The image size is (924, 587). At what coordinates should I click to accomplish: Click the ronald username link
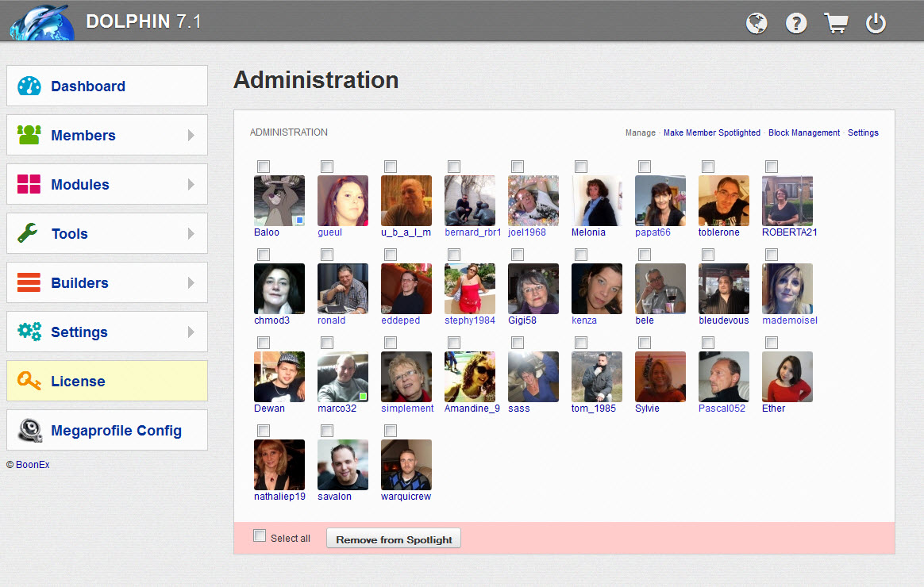tap(331, 320)
